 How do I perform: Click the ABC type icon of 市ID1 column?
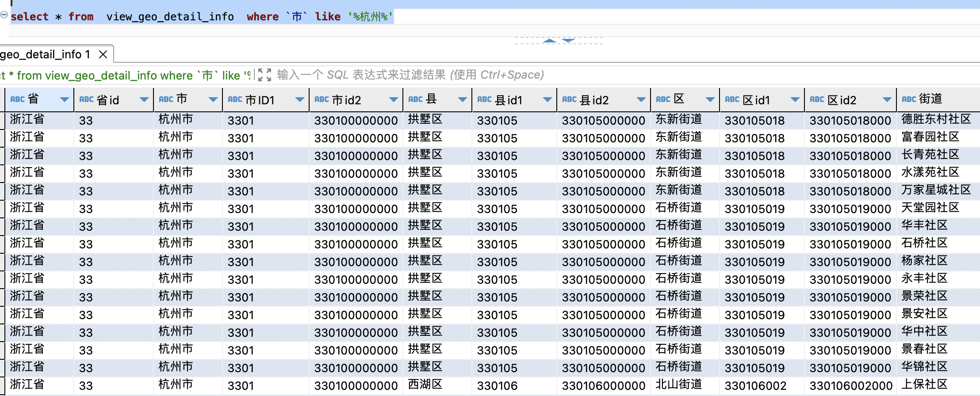tap(235, 99)
